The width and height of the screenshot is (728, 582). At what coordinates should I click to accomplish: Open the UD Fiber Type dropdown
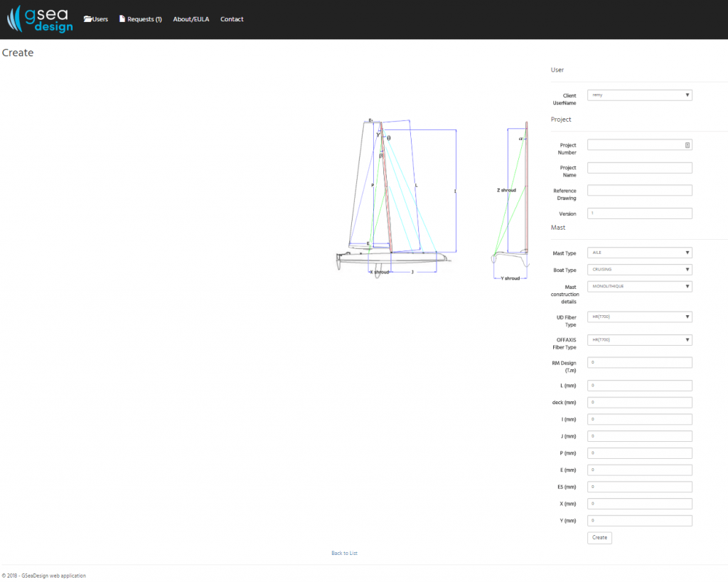tap(639, 317)
